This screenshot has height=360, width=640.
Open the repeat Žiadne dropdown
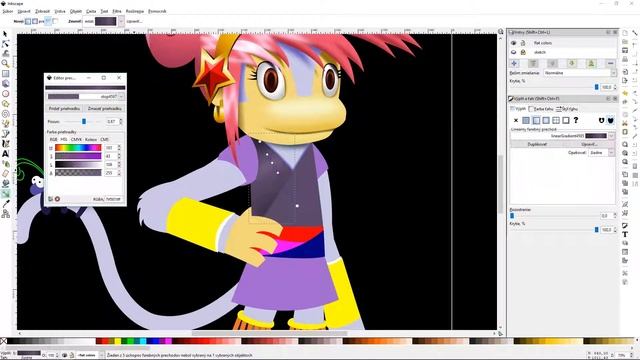point(611,152)
